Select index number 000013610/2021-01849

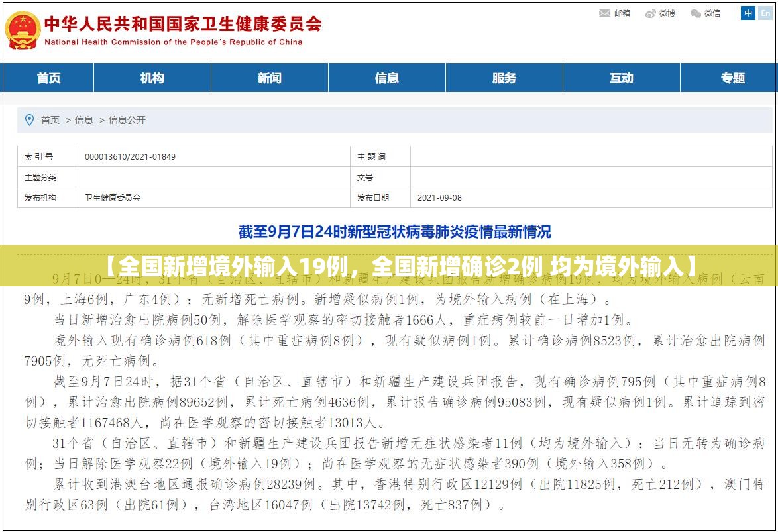click(130, 157)
